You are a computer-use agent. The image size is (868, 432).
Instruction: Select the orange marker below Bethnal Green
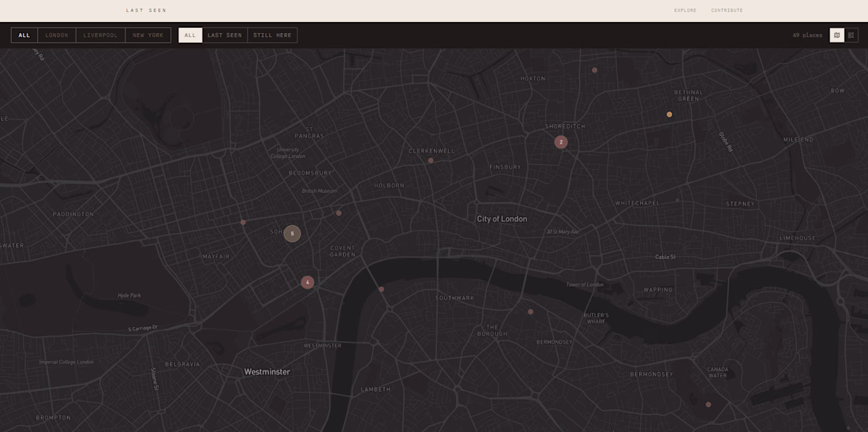(x=669, y=115)
